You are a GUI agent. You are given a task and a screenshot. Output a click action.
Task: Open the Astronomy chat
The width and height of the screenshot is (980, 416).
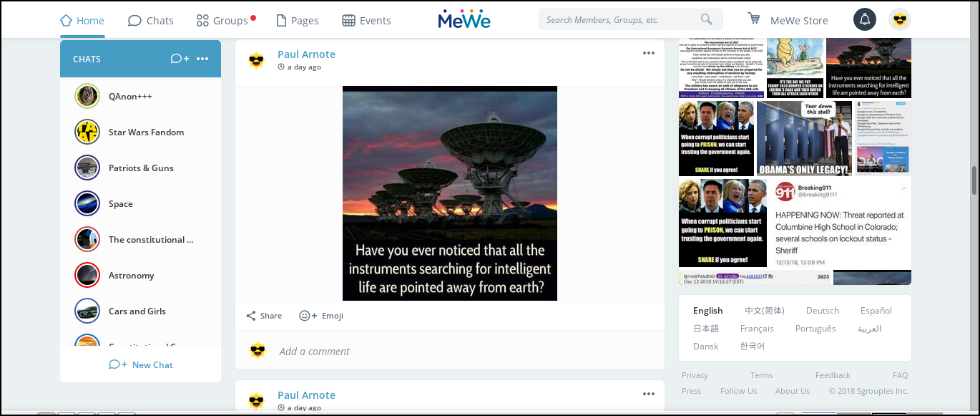pyautogui.click(x=140, y=275)
